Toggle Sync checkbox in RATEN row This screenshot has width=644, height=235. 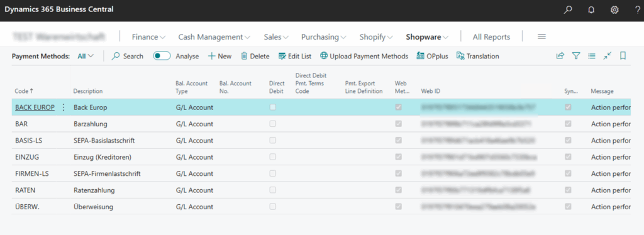(x=568, y=190)
